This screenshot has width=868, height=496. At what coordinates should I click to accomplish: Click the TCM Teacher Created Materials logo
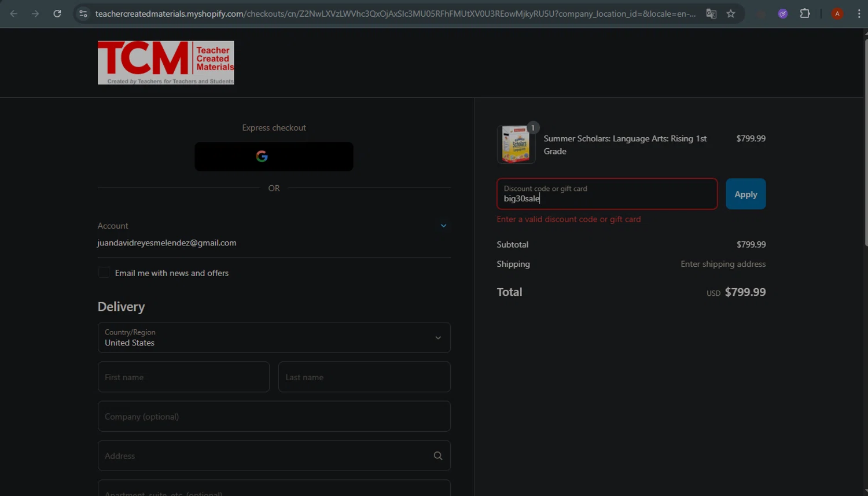pos(166,63)
